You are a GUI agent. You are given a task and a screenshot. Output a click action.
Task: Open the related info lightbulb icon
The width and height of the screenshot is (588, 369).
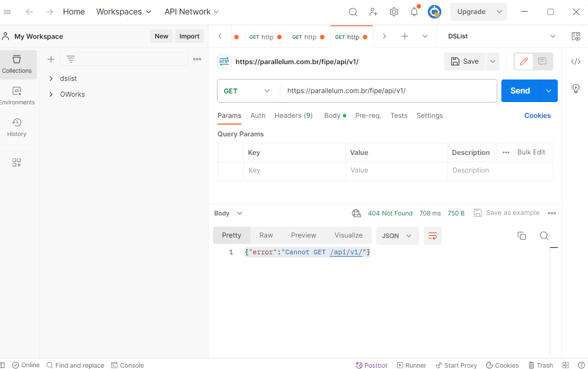(x=576, y=88)
